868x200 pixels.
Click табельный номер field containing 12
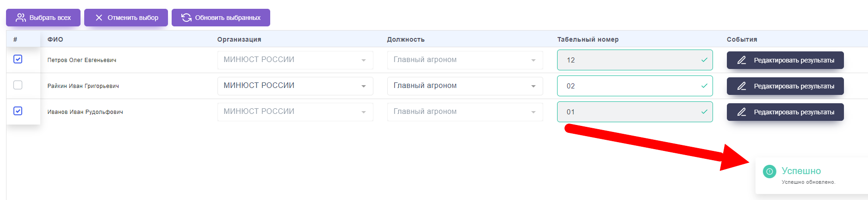pyautogui.click(x=629, y=60)
